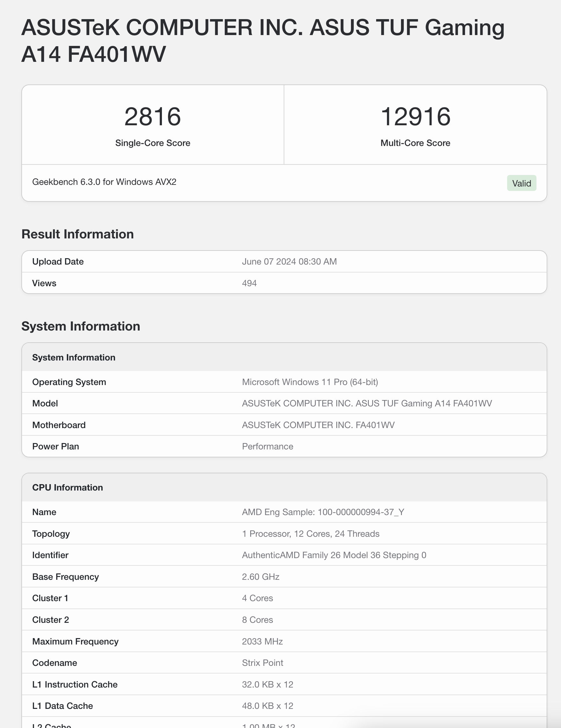Image resolution: width=561 pixels, height=728 pixels.
Task: Click the '4 Cores' value
Action: click(257, 598)
